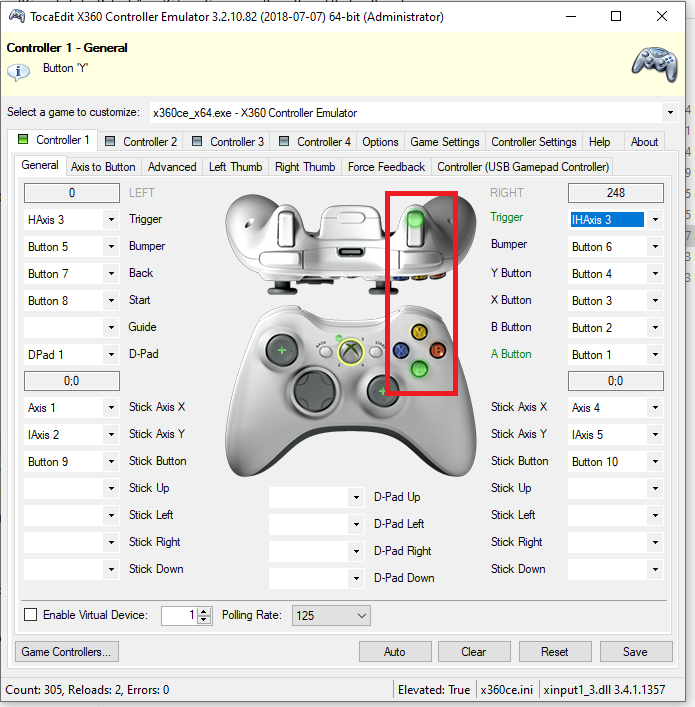The width and height of the screenshot is (695, 707).
Task: Open the D-Pad Up mapping dropdown
Action: tap(356, 497)
